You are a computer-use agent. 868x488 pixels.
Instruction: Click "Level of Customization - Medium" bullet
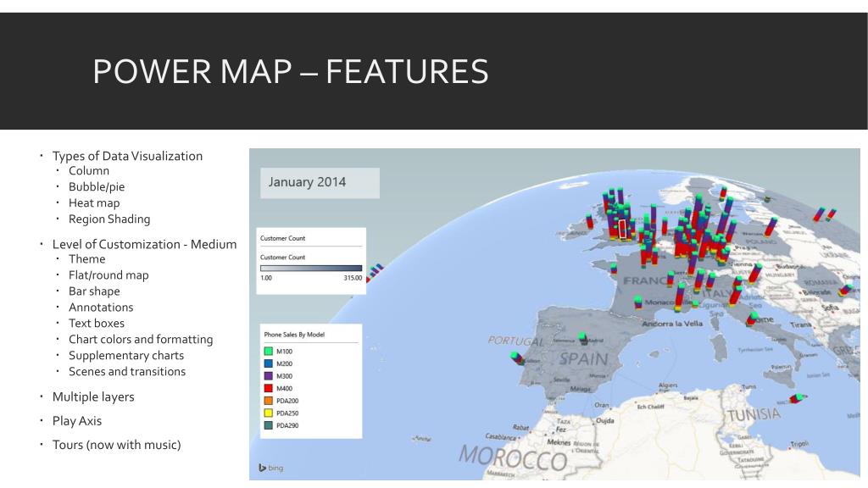144,245
